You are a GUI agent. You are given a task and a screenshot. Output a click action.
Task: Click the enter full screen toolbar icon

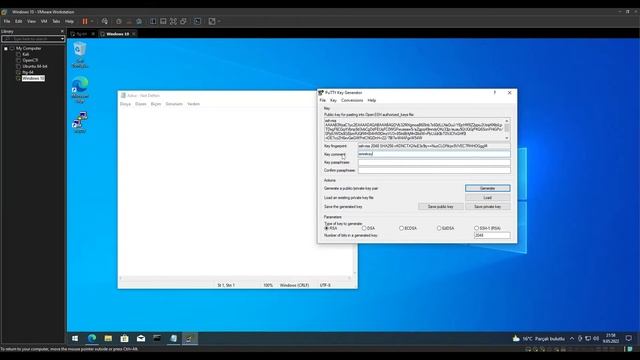[173, 21]
